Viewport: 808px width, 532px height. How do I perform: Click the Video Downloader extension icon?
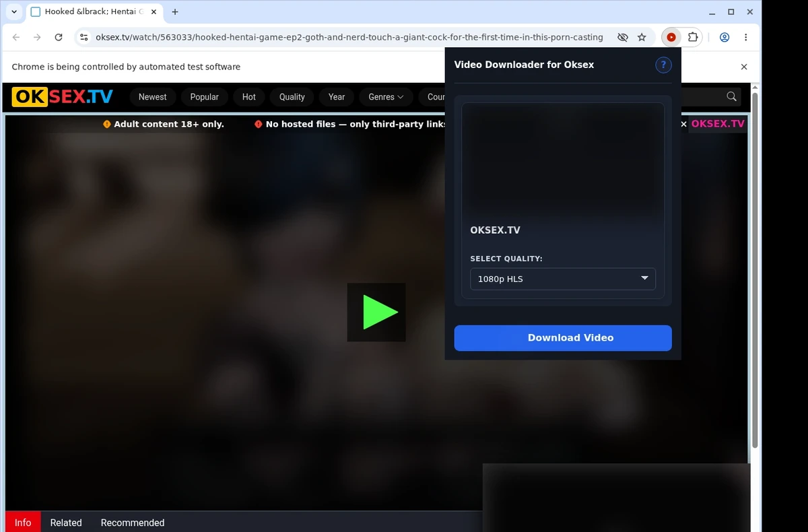click(x=671, y=38)
